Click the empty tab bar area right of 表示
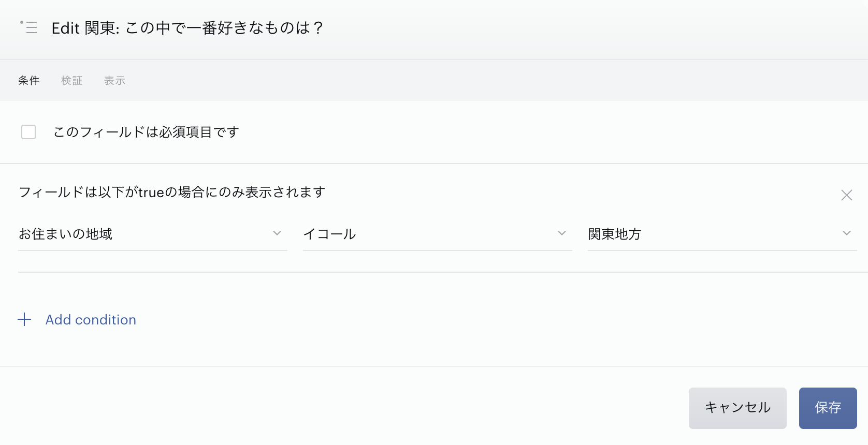 (466, 81)
